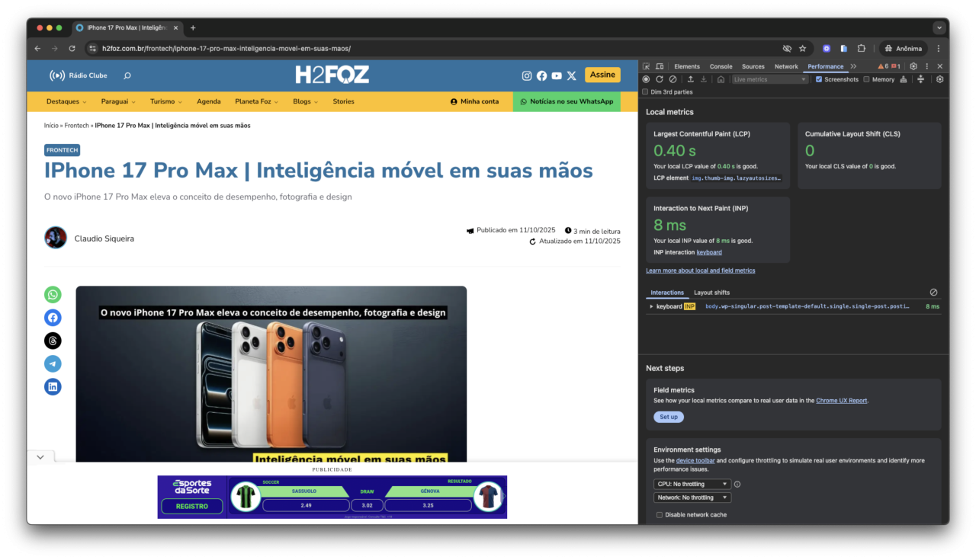Screen dimensions: 976x560
Task: Select the Layout shifts tab
Action: [711, 293]
